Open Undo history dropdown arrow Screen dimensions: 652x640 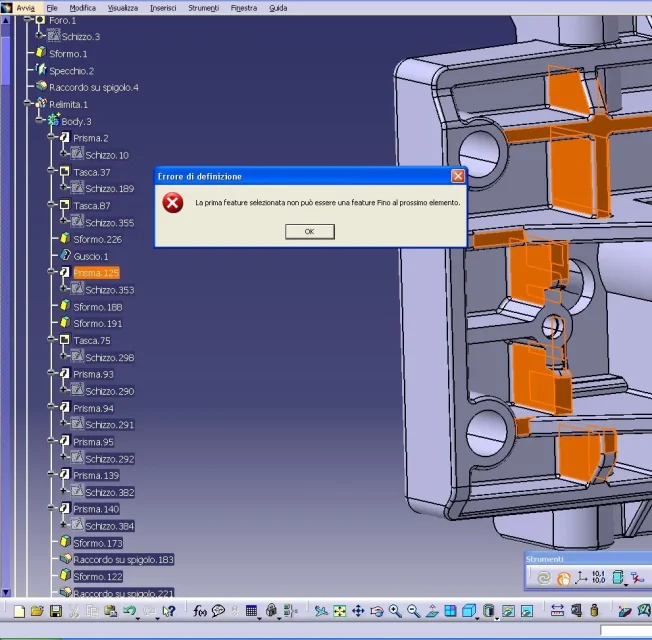click(x=138, y=619)
